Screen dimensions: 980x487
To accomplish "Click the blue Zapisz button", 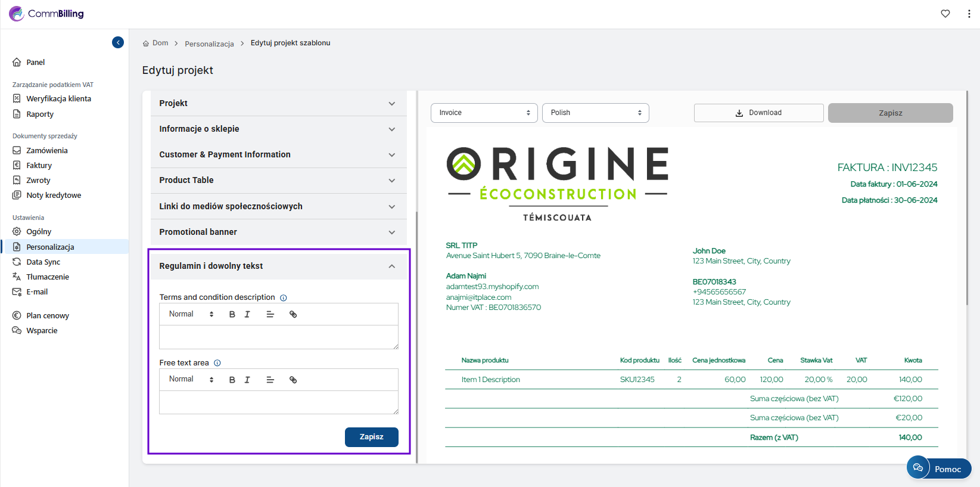I will (371, 437).
